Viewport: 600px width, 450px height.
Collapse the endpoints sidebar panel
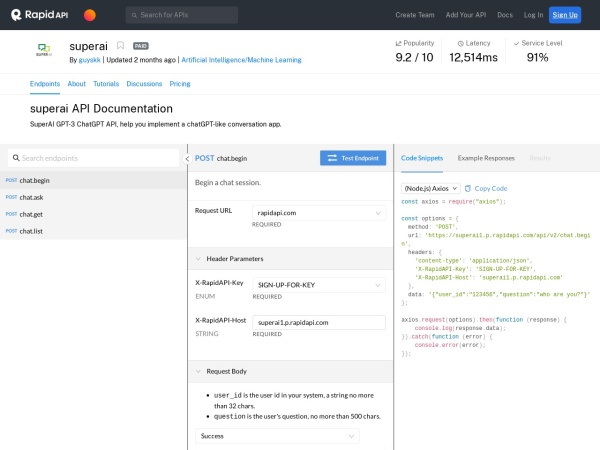187,158
